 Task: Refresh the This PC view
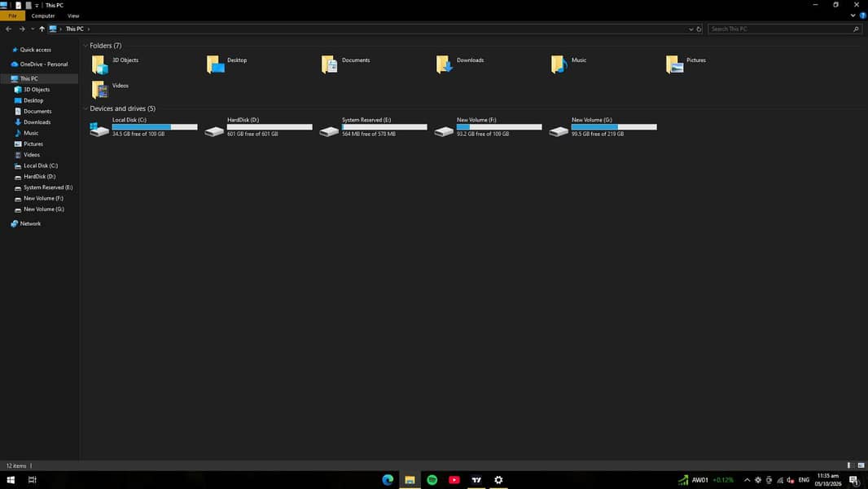click(699, 29)
